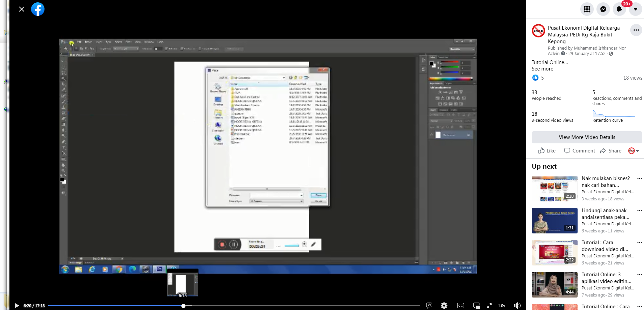Open the notifications bell showing 20+

619,9
